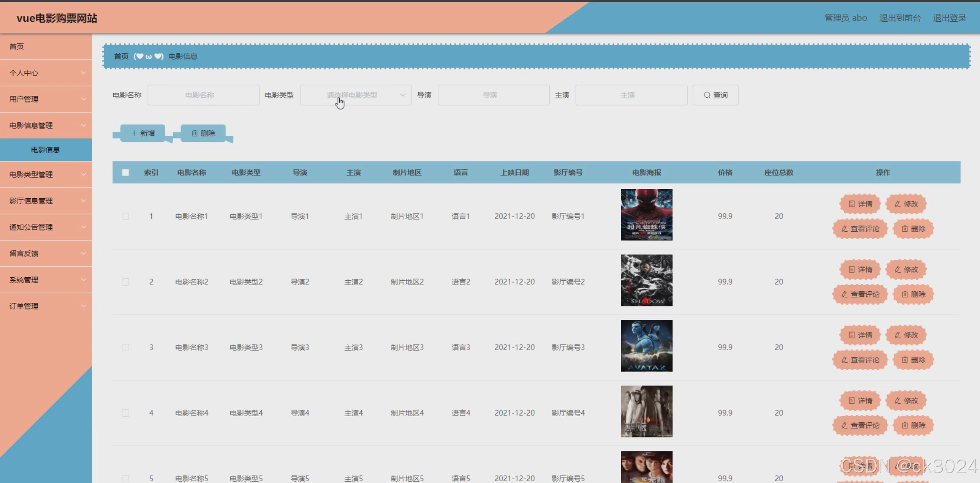Toggle the select-all checkbox in table header
The image size is (980, 483).
(x=125, y=172)
